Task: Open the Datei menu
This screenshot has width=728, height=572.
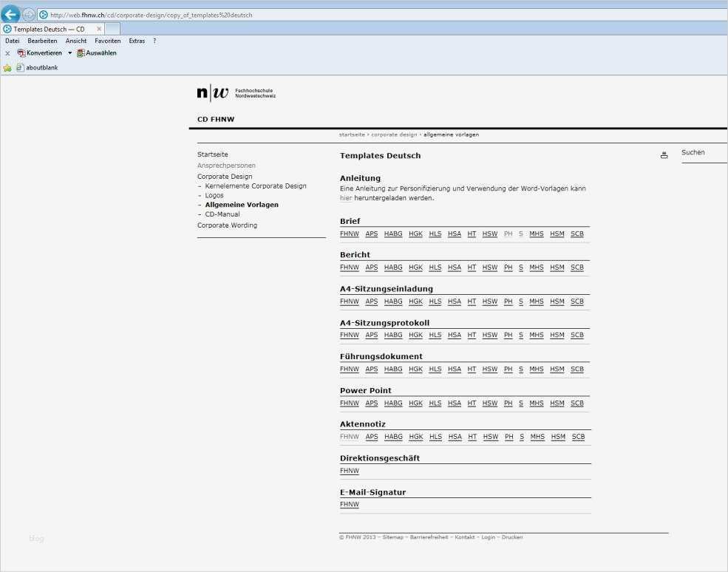Action: point(12,41)
